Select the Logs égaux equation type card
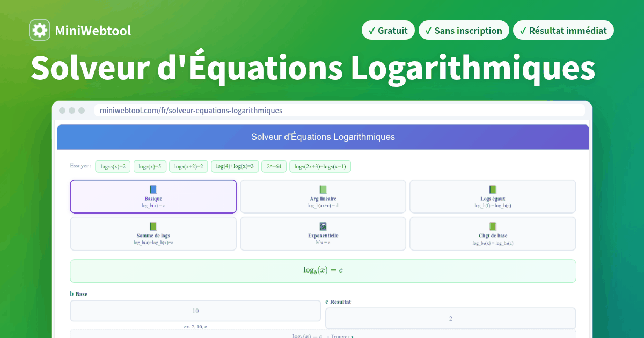This screenshot has height=338, width=644. pyautogui.click(x=493, y=196)
